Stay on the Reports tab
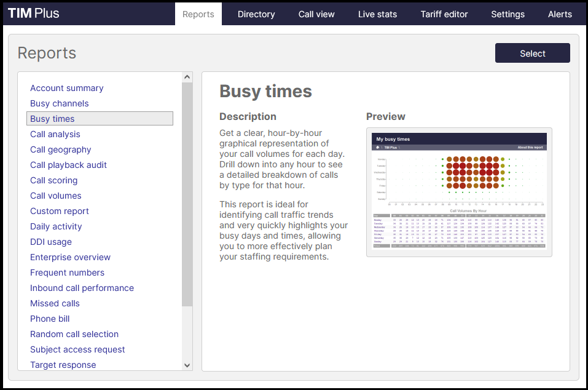 pos(198,14)
